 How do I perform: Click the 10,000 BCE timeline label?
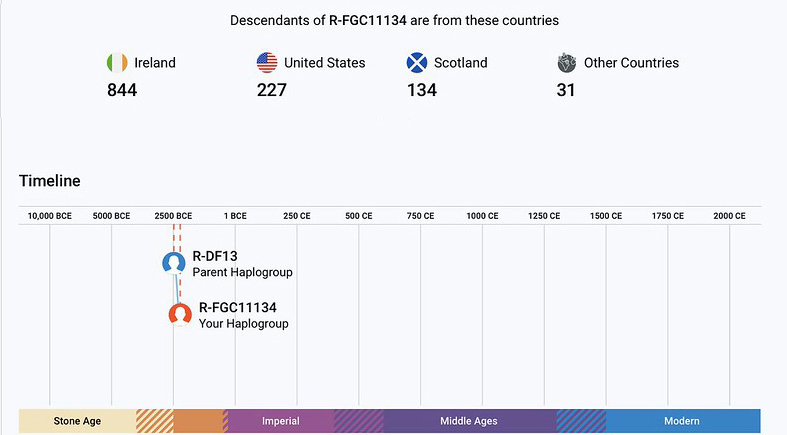pyautogui.click(x=49, y=216)
